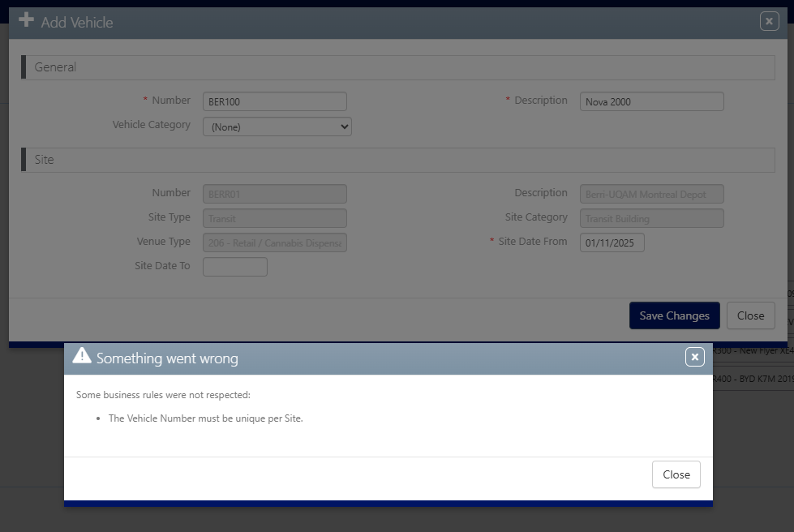Dismiss error dialog using its X icon
The width and height of the screenshot is (794, 532).
pyautogui.click(x=694, y=357)
